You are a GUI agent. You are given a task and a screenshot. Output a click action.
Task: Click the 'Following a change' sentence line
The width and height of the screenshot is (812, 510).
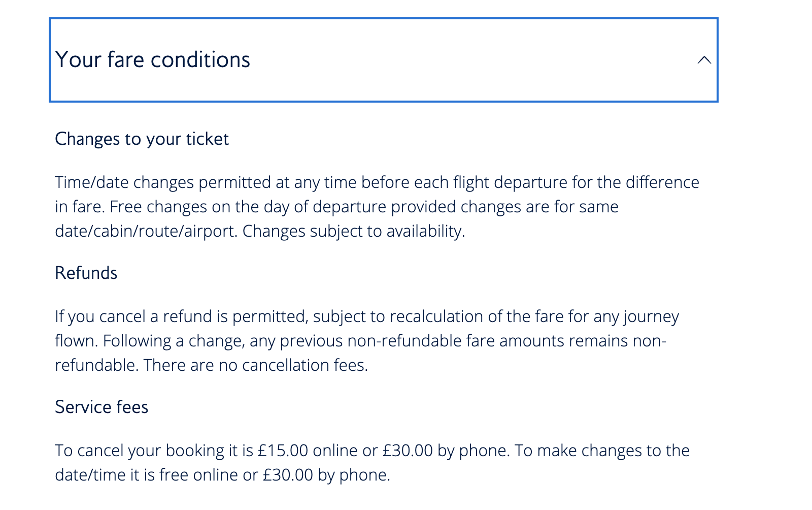(x=360, y=341)
